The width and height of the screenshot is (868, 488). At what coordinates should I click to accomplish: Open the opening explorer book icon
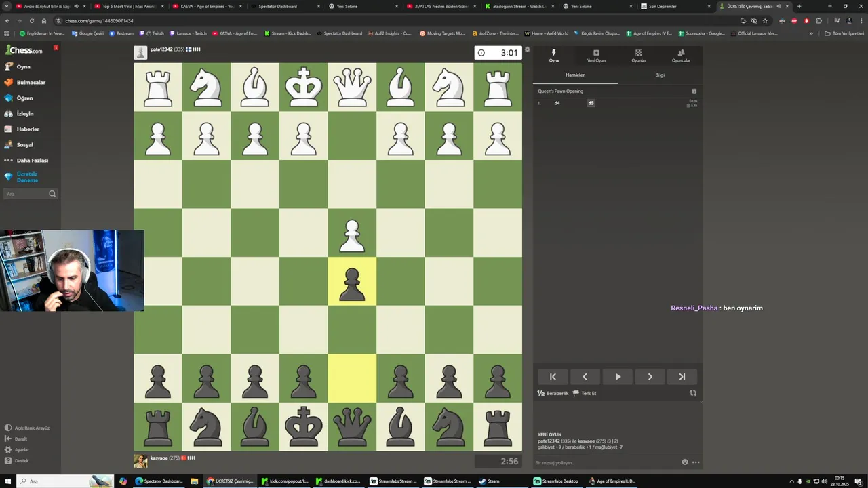694,91
